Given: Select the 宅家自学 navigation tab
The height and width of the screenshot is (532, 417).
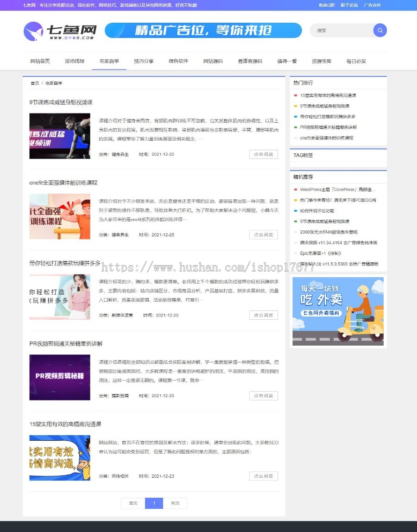Looking at the screenshot, I should click(109, 61).
